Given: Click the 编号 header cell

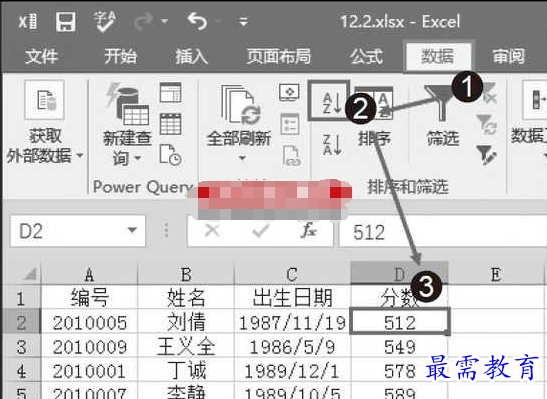Looking at the screenshot, I should [90, 298].
